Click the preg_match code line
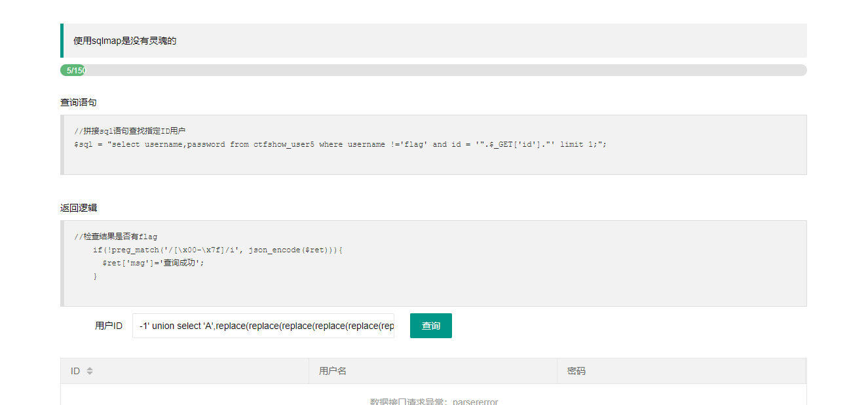The width and height of the screenshot is (868, 405). pos(217,250)
